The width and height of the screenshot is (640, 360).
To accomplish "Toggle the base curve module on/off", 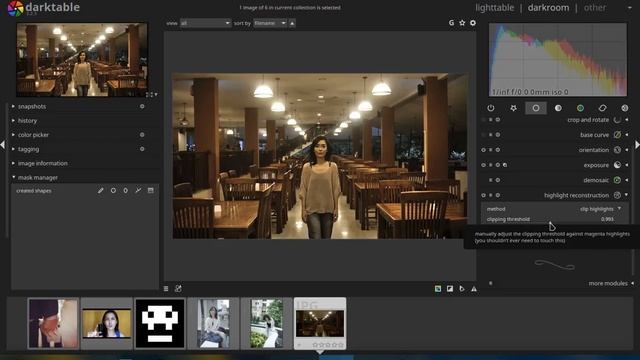I will point(483,135).
